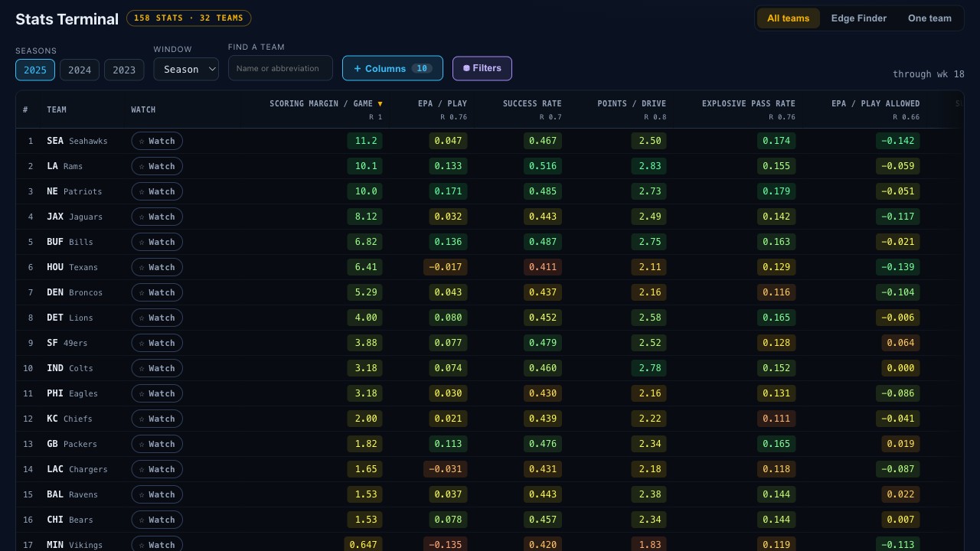
Task: Click the 158 stats 32 teams badge
Action: 188,18
